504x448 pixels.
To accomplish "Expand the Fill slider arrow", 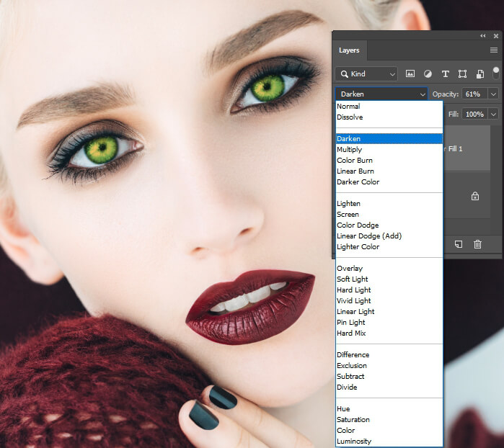I will click(493, 114).
